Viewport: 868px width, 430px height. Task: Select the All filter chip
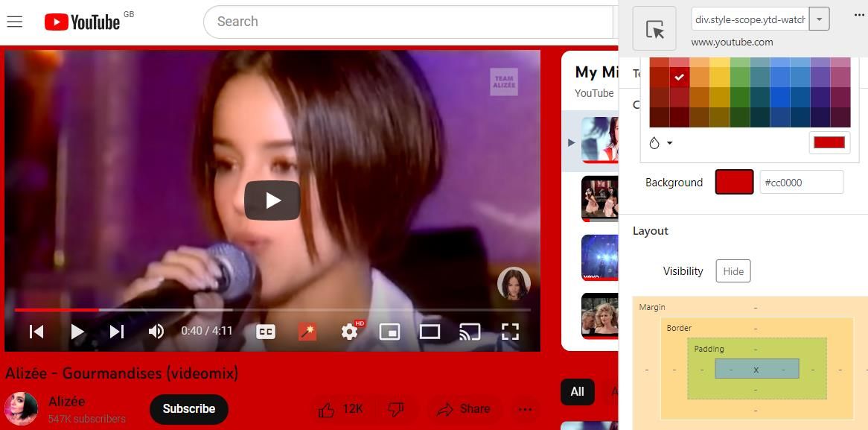point(578,392)
